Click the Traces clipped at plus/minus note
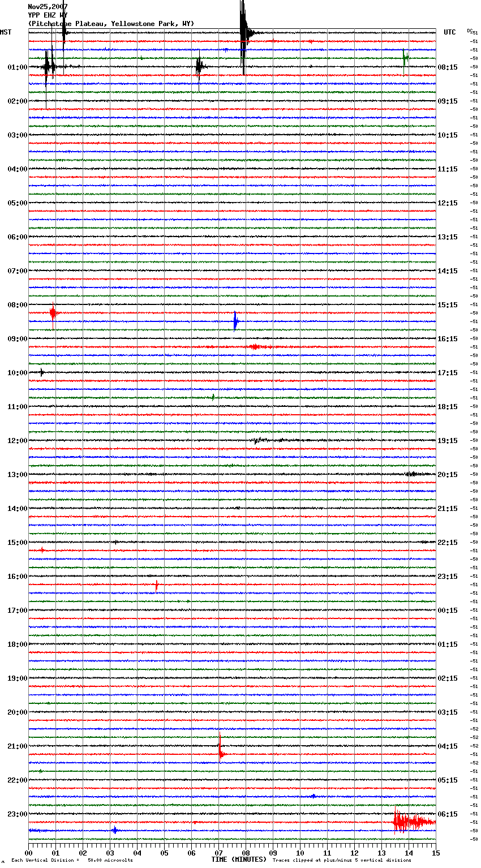The height and width of the screenshot is (868, 481). (342, 861)
